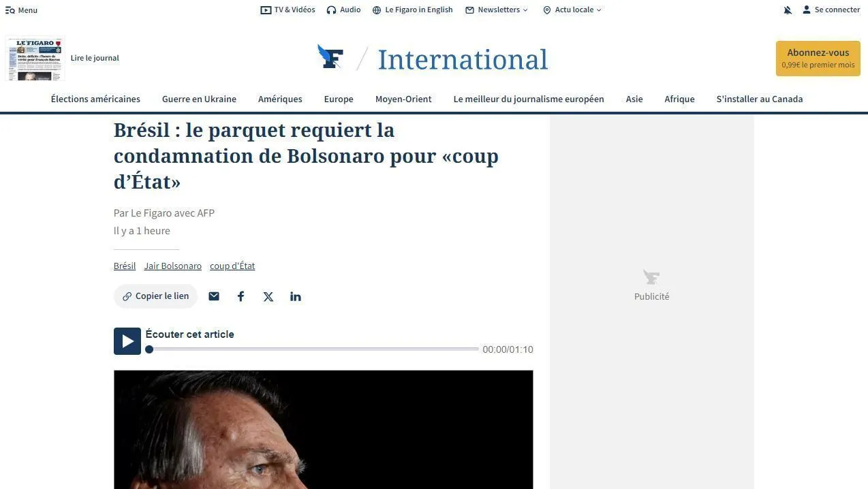Open the Audio headphones link

click(343, 10)
